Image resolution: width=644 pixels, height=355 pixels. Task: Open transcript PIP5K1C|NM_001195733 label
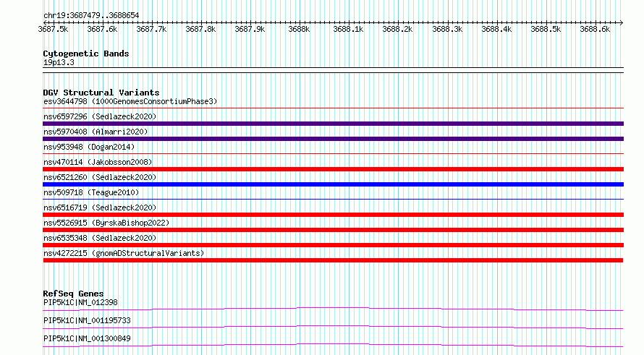(x=87, y=320)
